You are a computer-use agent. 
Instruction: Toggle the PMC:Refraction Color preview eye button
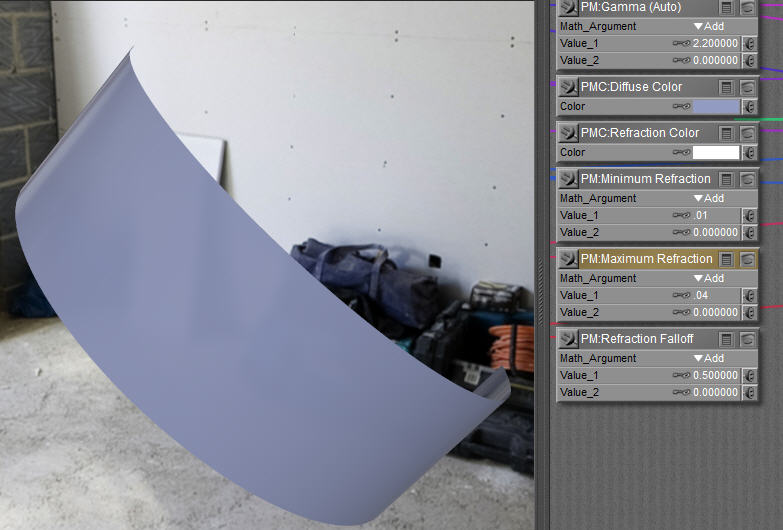pos(747,133)
